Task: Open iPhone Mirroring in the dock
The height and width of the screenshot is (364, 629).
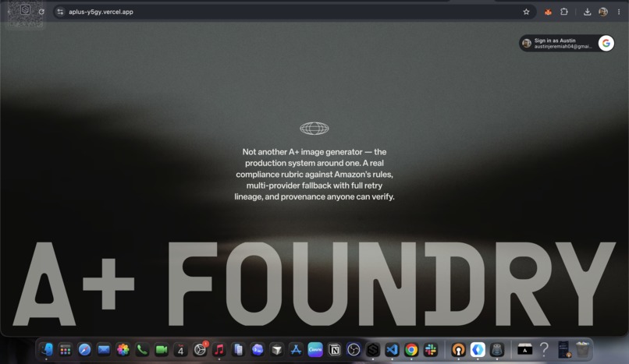Action: [x=238, y=350]
